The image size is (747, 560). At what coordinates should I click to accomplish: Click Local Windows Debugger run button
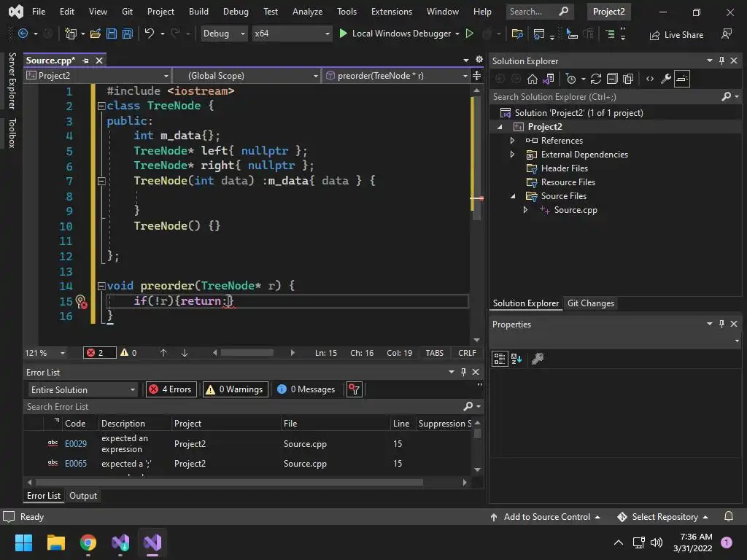coord(395,34)
